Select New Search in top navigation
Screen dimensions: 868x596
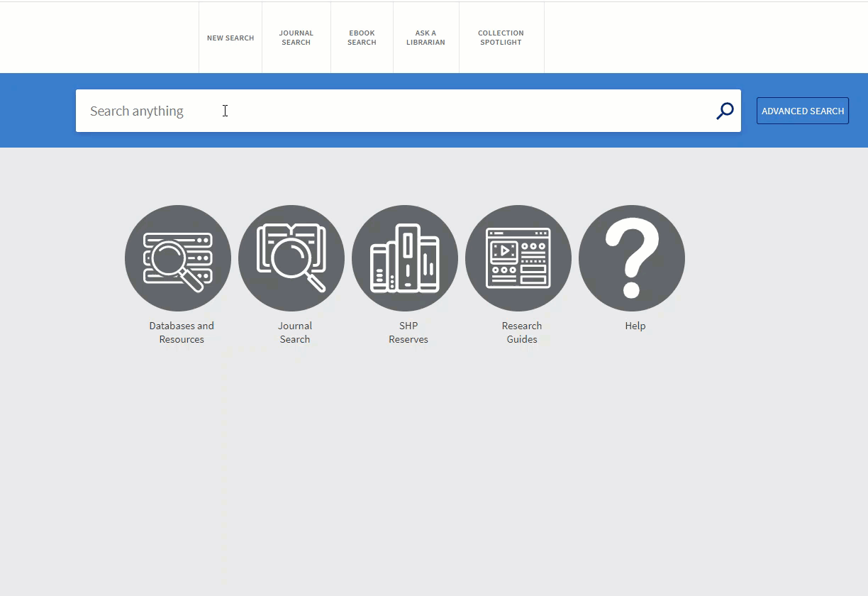pyautogui.click(x=230, y=38)
